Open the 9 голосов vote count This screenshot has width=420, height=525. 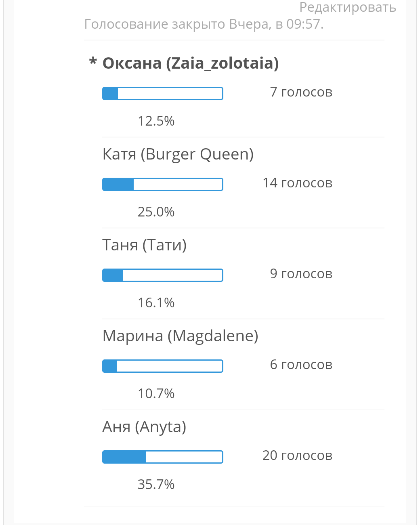coord(301,274)
